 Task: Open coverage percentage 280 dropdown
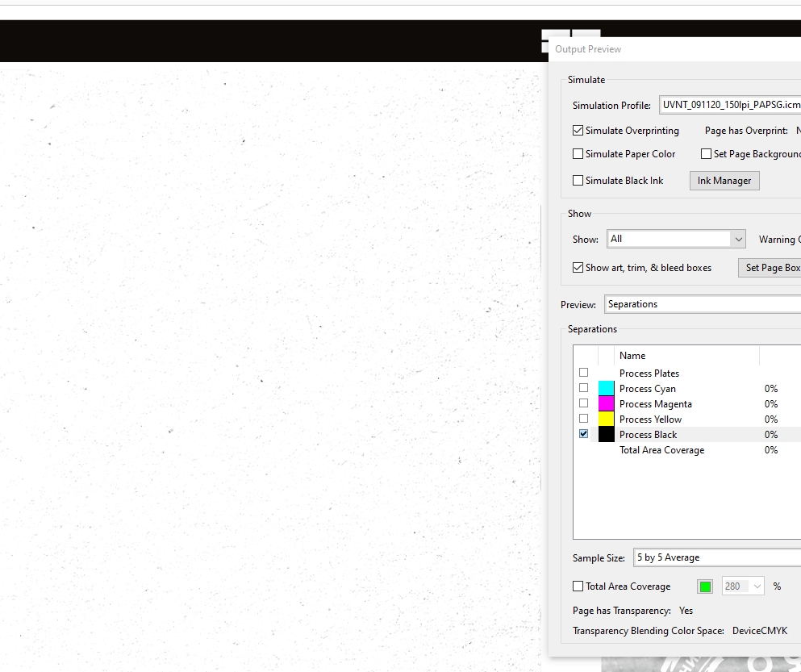743,586
